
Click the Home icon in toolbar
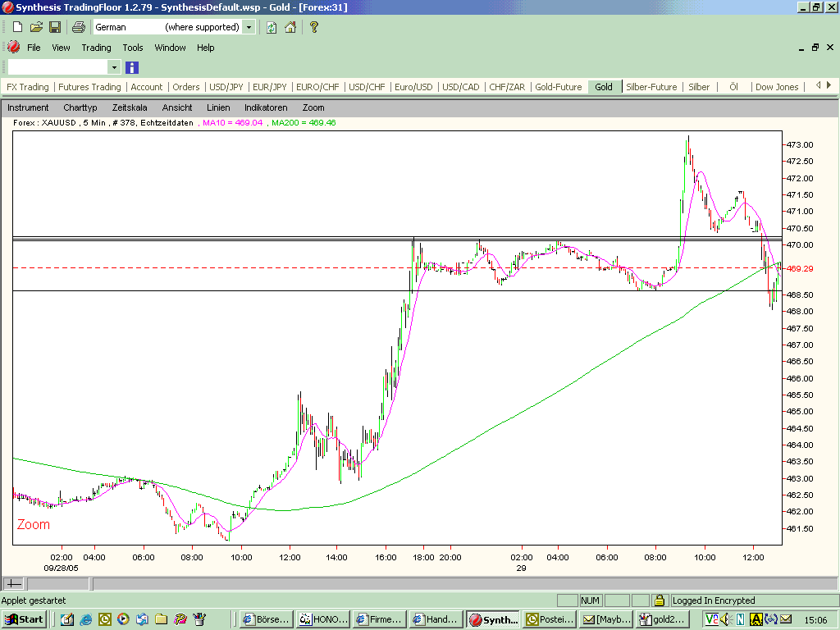click(x=290, y=27)
